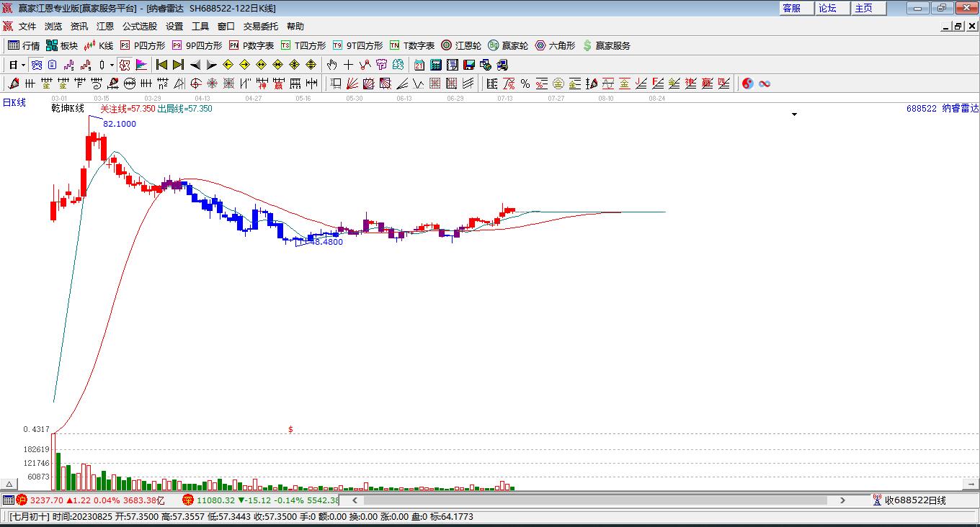Viewport: 980px width, 527px height.
Task: Open the 资讯 menu
Action: point(79,26)
